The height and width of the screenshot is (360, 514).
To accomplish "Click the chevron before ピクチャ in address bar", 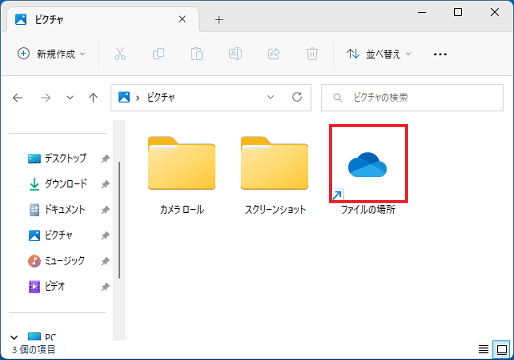I will point(137,98).
